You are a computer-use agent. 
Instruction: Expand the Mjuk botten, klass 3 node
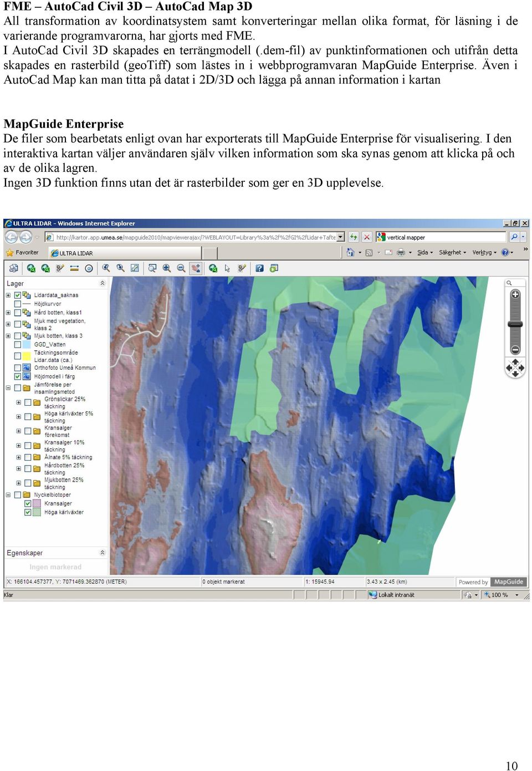tap(8, 336)
